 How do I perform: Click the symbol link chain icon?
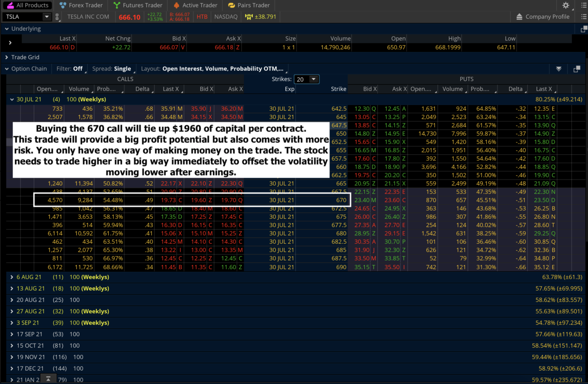coord(57,17)
